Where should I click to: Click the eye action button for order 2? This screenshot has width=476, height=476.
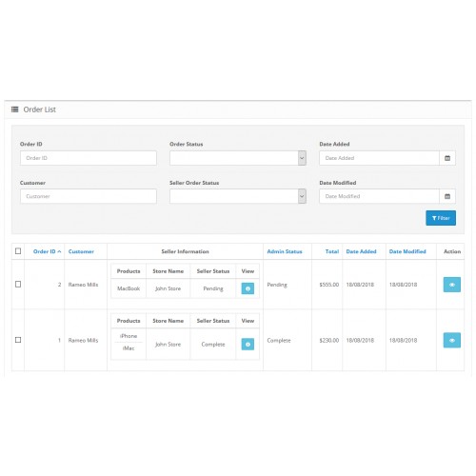[x=452, y=285]
